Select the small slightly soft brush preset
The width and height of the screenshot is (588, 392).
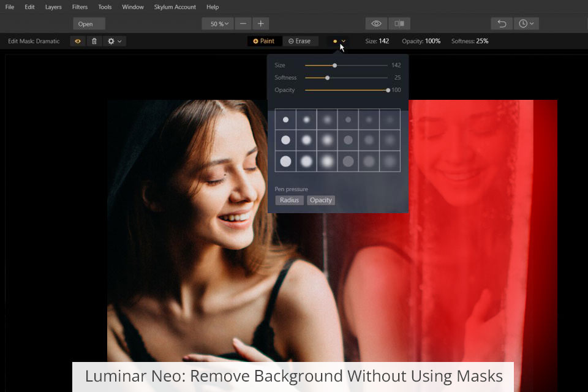306,119
